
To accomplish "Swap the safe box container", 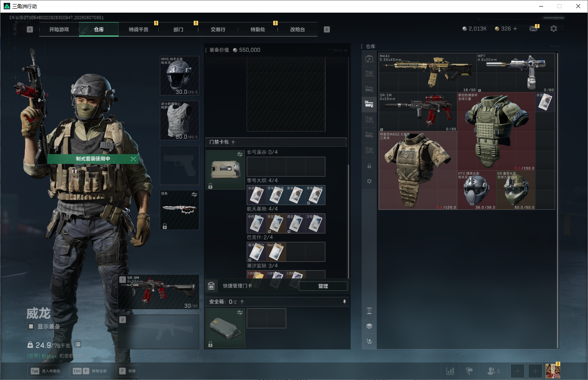I will tap(240, 312).
